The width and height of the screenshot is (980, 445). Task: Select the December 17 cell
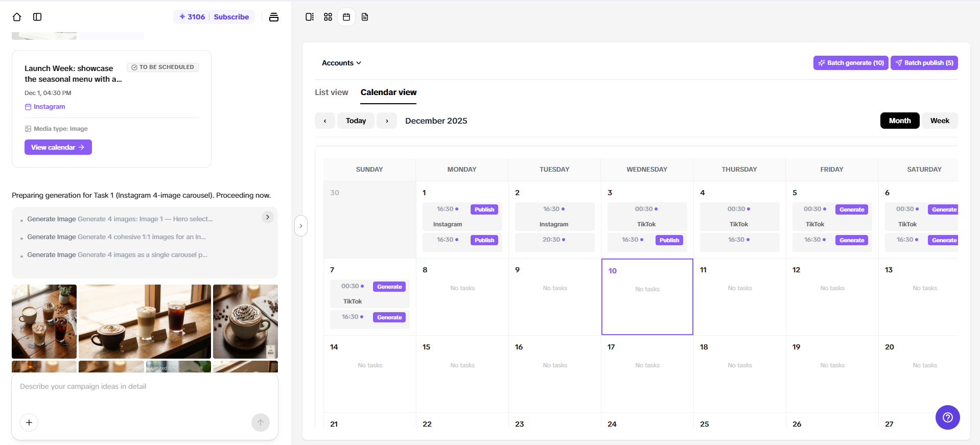pyautogui.click(x=647, y=374)
